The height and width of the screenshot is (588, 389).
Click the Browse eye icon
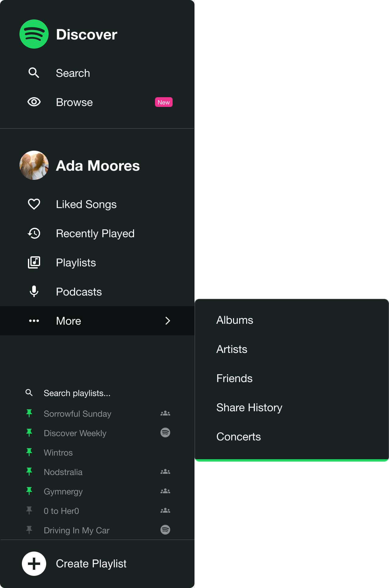tap(34, 102)
